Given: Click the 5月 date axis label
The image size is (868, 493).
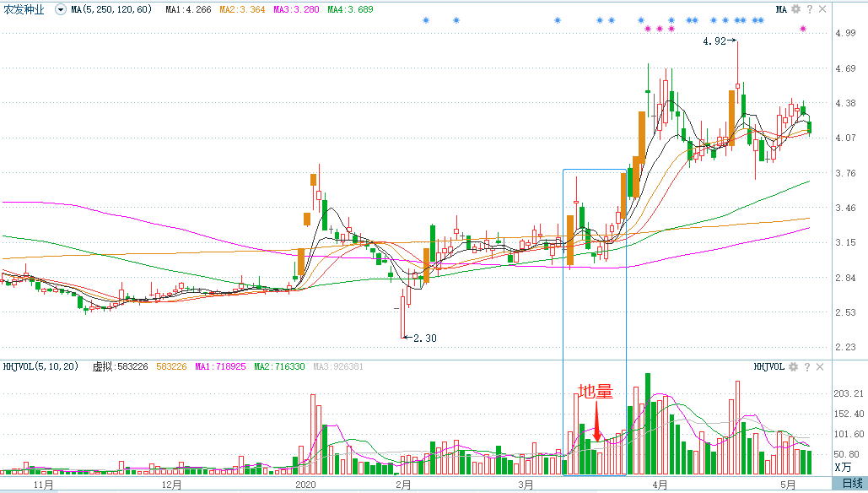Looking at the screenshot, I should [788, 485].
